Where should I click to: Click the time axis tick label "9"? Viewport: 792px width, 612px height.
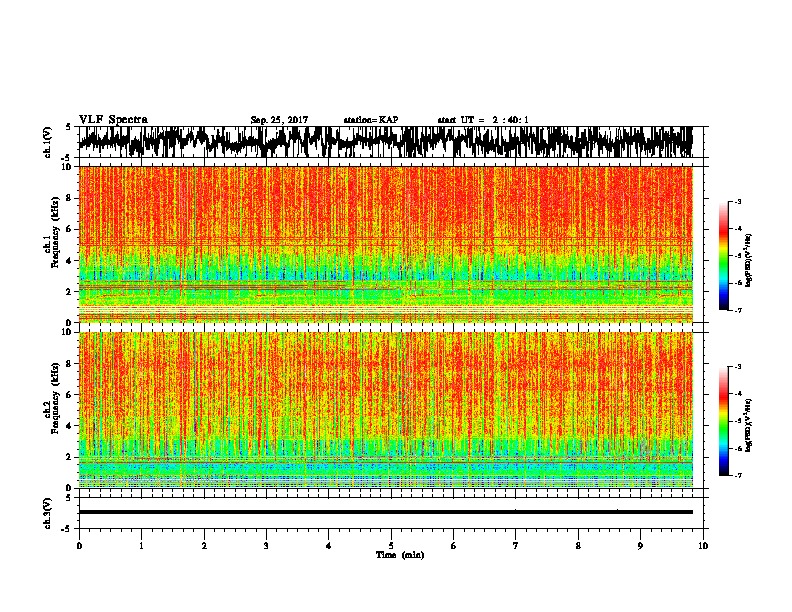point(640,546)
